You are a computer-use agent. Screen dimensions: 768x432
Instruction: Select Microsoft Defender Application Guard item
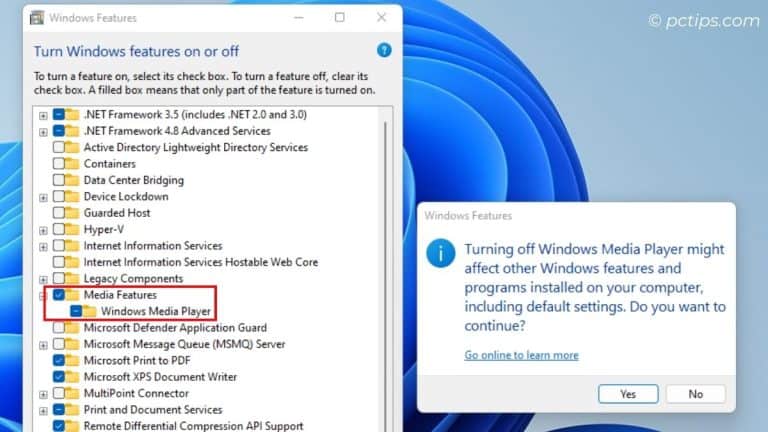[x=174, y=327]
